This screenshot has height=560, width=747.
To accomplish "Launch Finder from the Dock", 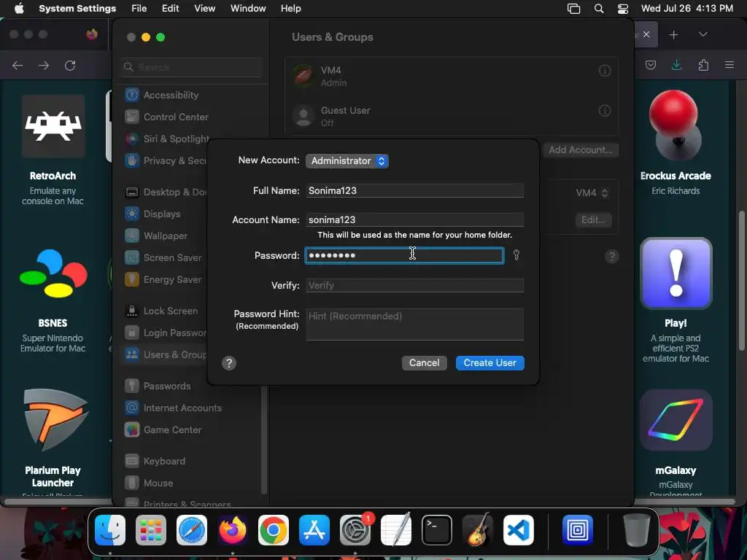I will [x=110, y=530].
